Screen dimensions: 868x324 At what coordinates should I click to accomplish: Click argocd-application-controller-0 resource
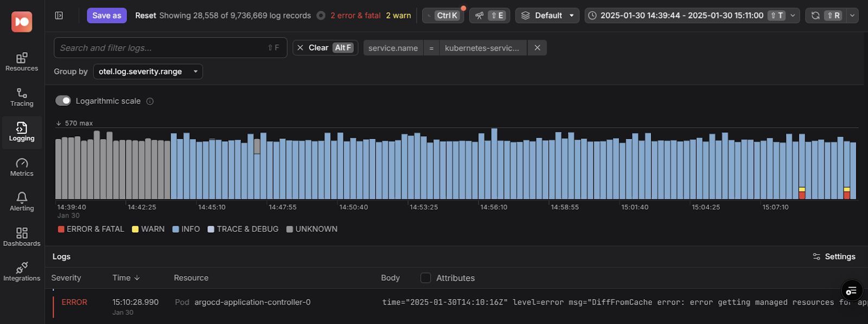click(252, 302)
